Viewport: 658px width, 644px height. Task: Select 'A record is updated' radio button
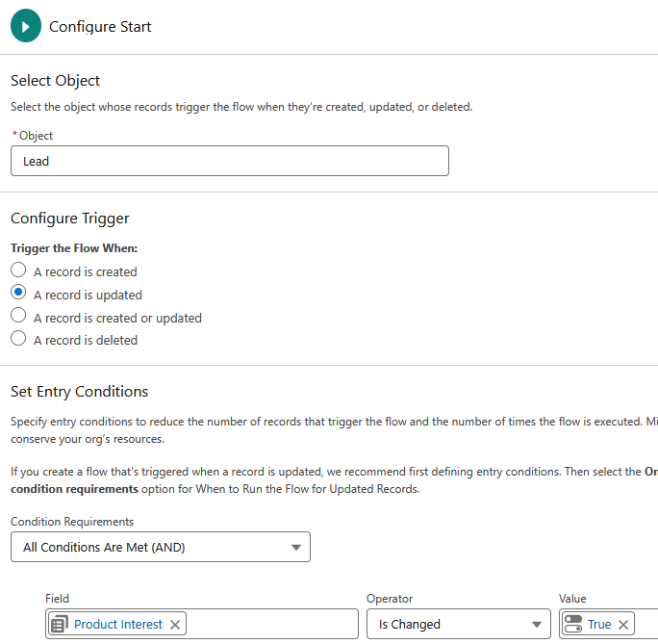[18, 293]
